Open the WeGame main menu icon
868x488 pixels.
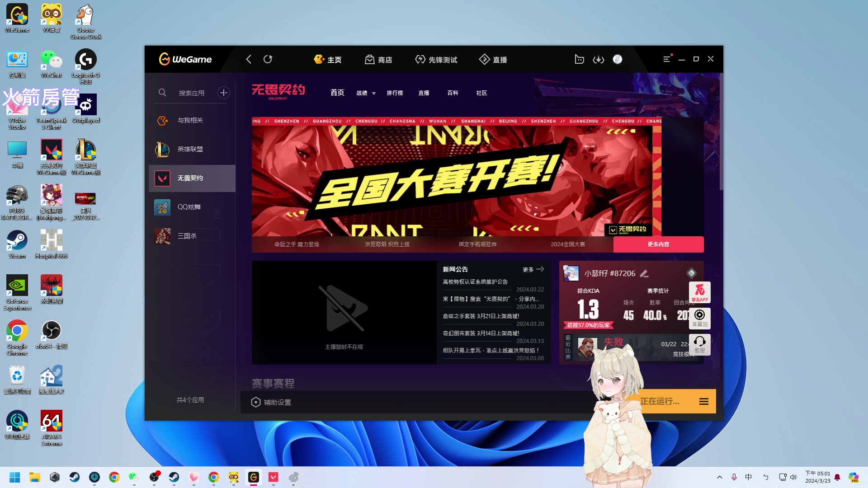coord(667,59)
